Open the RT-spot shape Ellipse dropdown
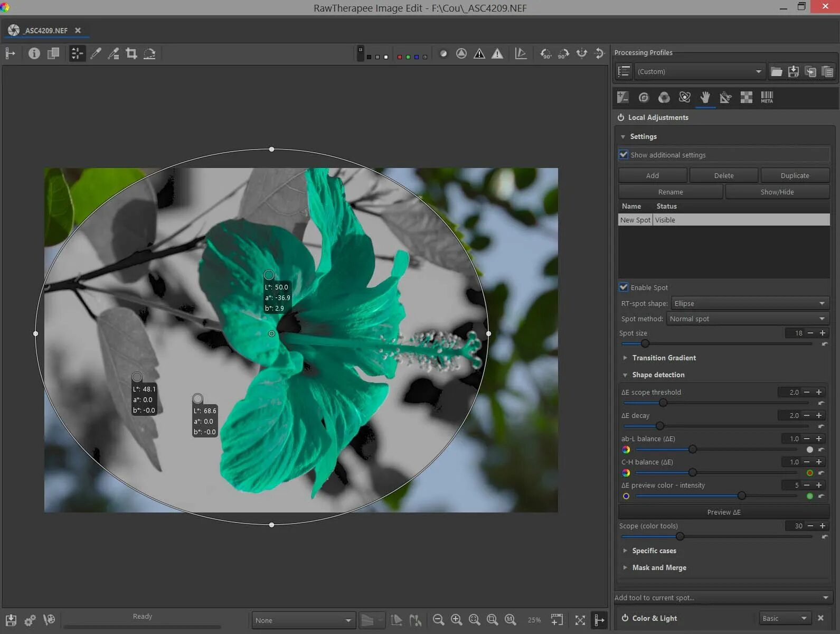Screen dimensions: 840x634 coord(749,303)
